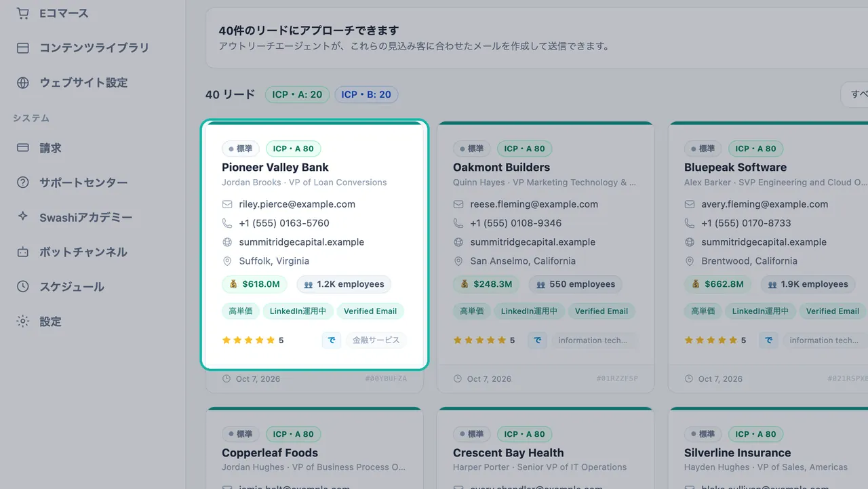Click the Brentwood, California location
The width and height of the screenshot is (868, 489).
(749, 261)
